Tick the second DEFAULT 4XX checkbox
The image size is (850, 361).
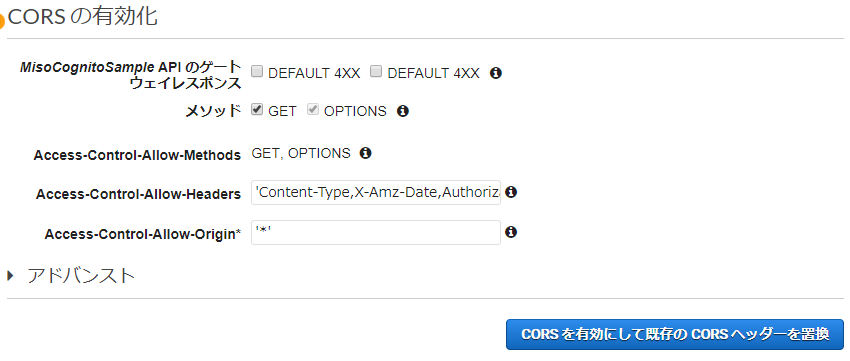tap(376, 72)
